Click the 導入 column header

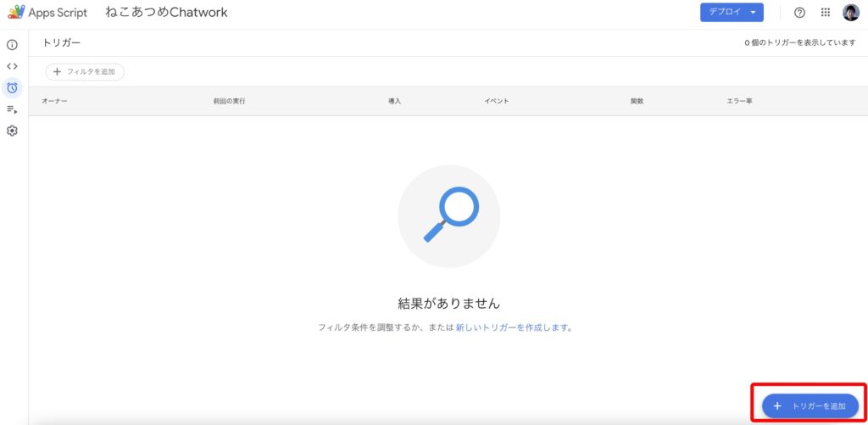[395, 102]
